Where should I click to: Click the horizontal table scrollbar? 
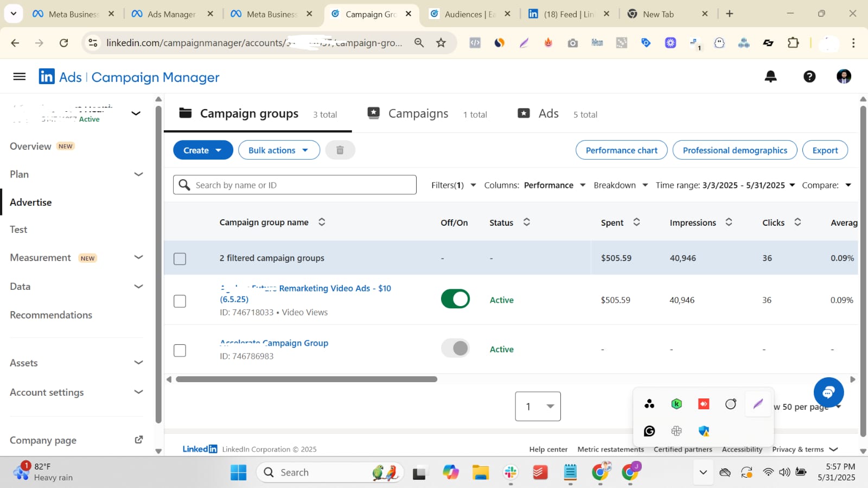307,379
